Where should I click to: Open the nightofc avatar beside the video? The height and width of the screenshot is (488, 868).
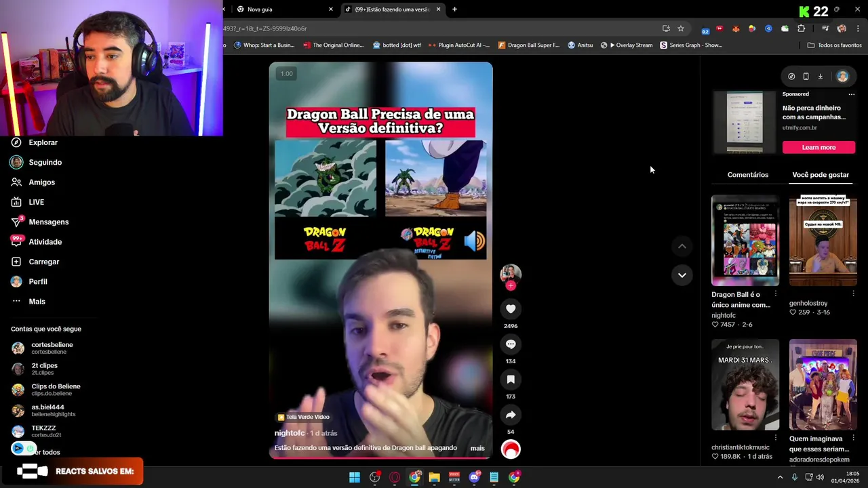click(x=511, y=273)
